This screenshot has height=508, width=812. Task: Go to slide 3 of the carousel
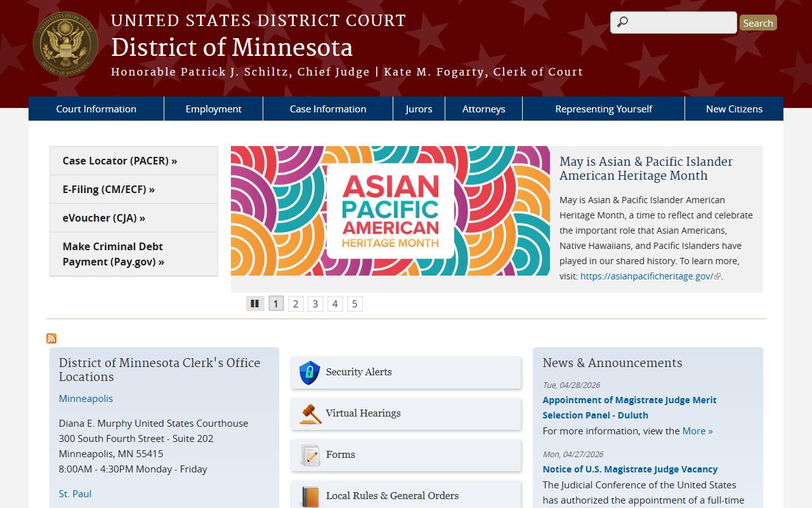click(x=315, y=304)
